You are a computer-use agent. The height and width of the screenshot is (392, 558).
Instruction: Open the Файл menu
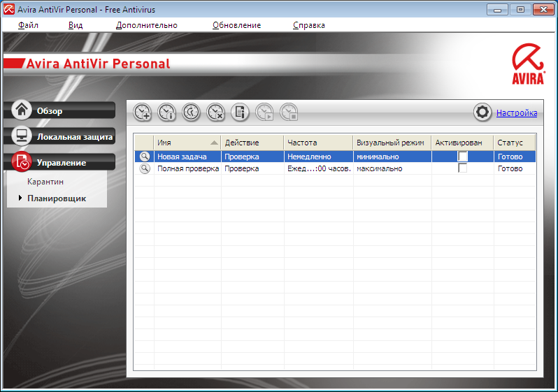(28, 25)
